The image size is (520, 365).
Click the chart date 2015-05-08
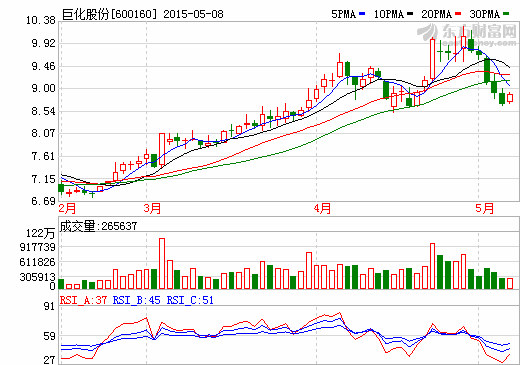[x=193, y=14]
